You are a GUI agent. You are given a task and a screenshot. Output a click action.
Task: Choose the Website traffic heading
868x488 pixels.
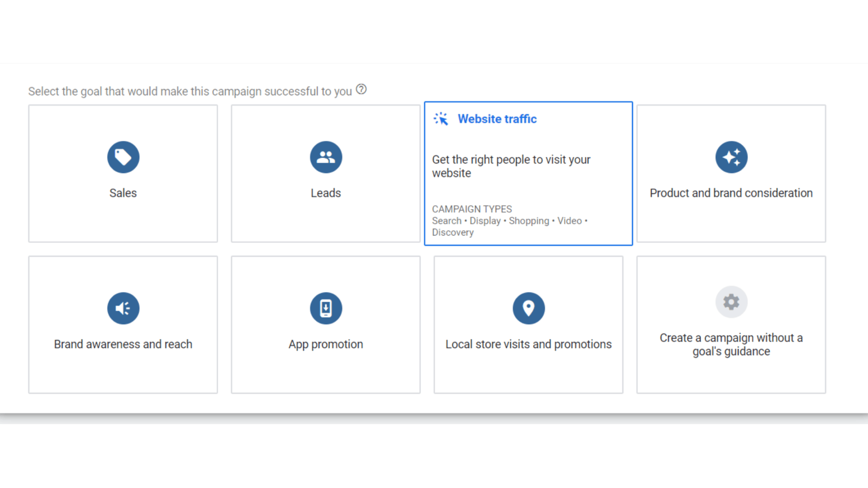tap(497, 119)
